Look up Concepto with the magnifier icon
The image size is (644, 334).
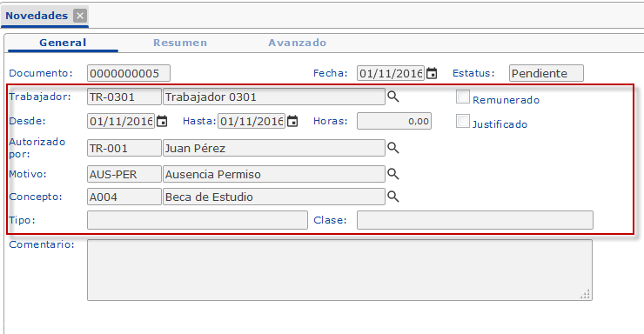click(x=393, y=197)
